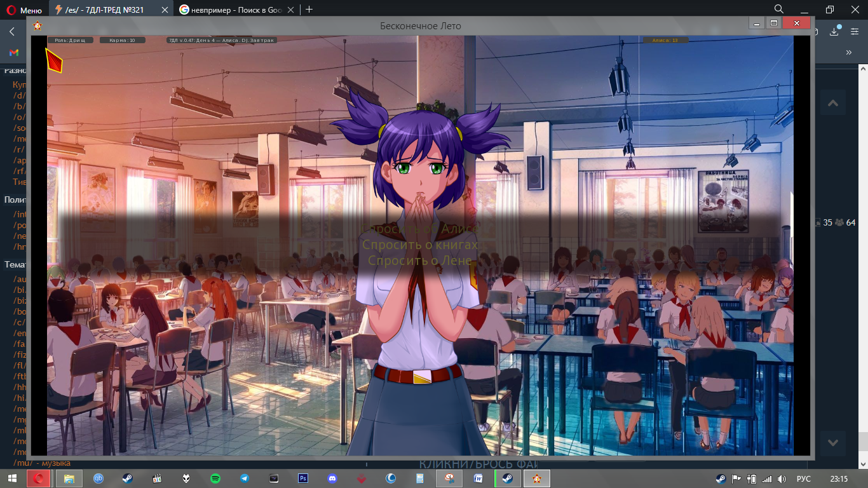Choose the dialogue option «Спросить о книгах»
Viewport: 868px width, 488px height.
419,245
